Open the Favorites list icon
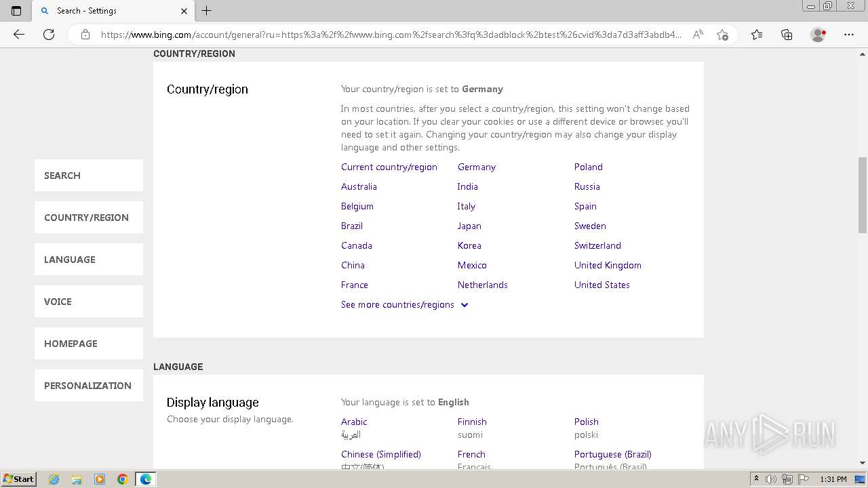This screenshot has height=488, width=868. [x=757, y=35]
